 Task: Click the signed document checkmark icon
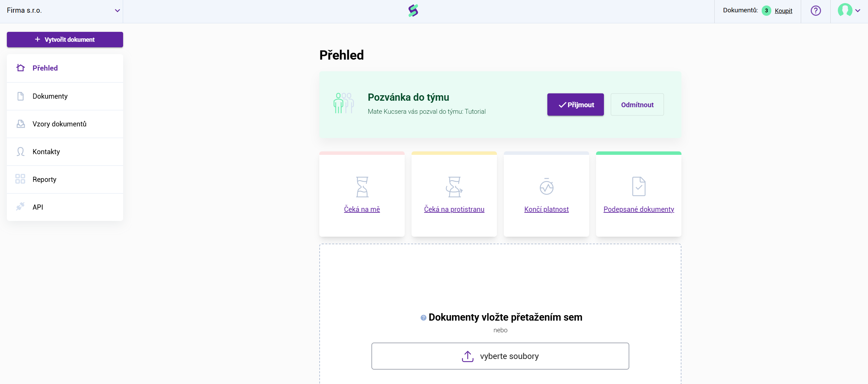click(639, 186)
